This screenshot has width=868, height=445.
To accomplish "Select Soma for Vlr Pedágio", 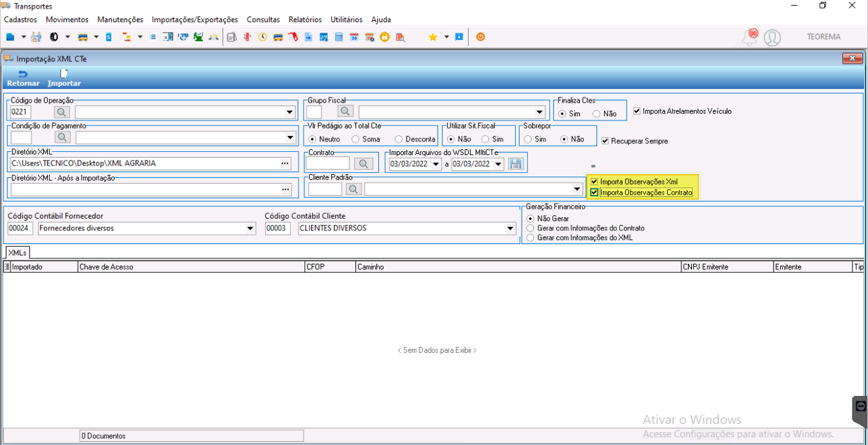I will [x=355, y=139].
